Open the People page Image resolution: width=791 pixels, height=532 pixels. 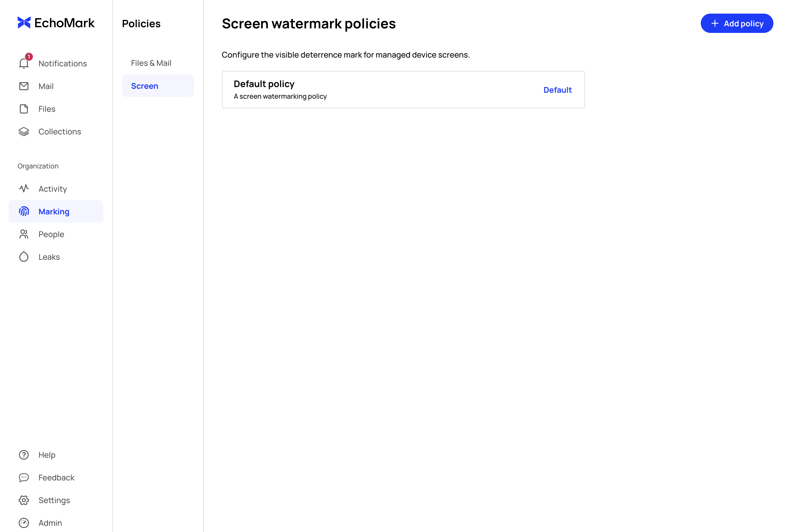pyautogui.click(x=56, y=234)
